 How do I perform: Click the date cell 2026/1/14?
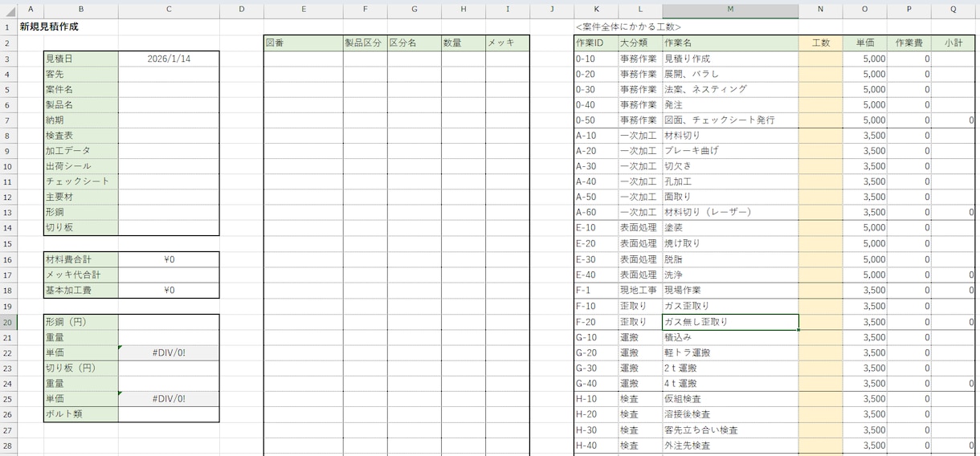(169, 59)
